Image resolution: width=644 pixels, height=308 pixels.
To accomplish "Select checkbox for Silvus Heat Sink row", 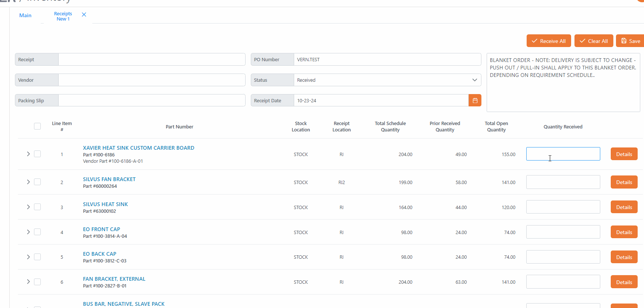I will pyautogui.click(x=37, y=207).
